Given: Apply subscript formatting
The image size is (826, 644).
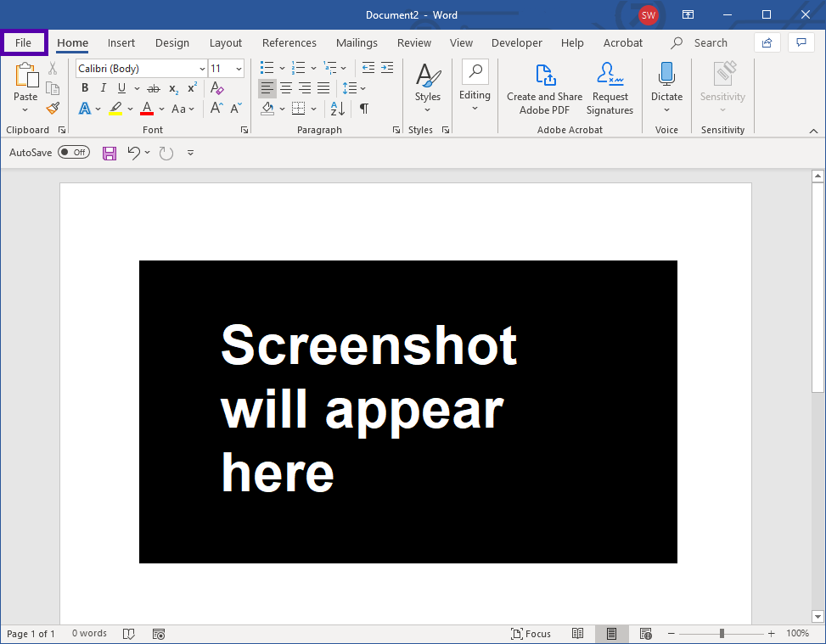Looking at the screenshot, I should (x=174, y=88).
